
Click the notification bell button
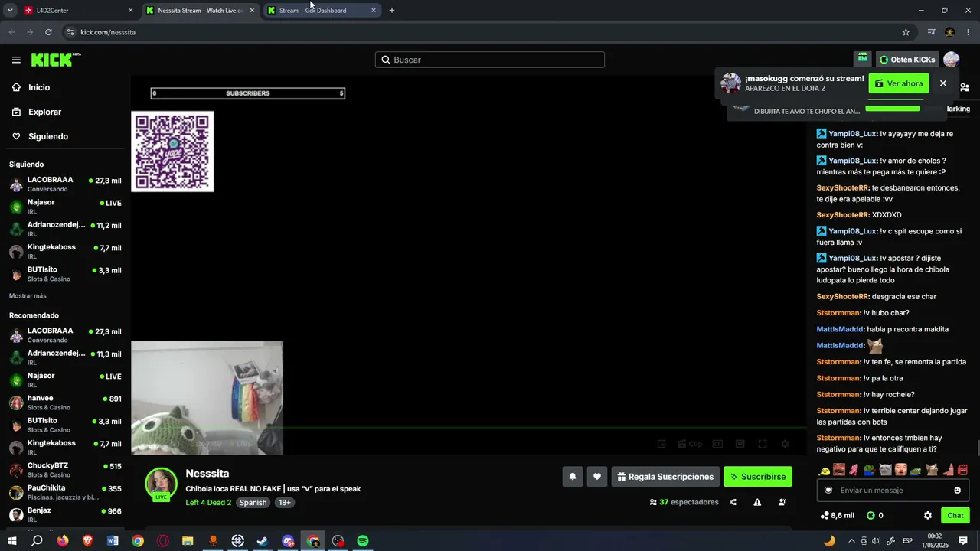click(x=573, y=477)
